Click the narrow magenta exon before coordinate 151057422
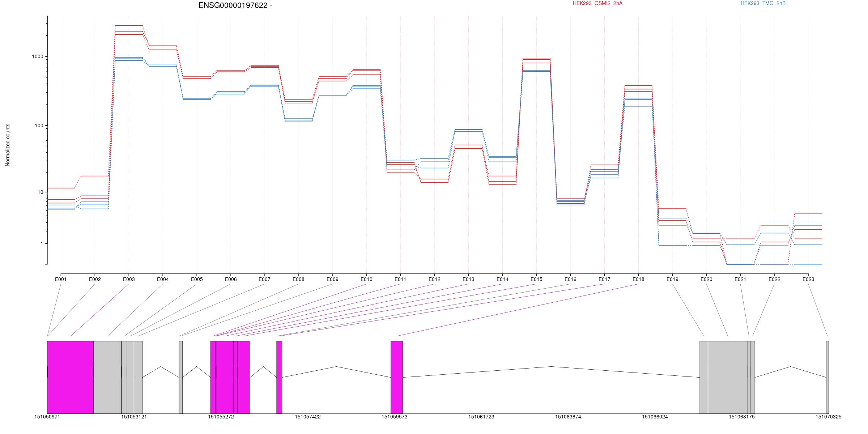This screenshot has height=434, width=868. pyautogui.click(x=279, y=377)
